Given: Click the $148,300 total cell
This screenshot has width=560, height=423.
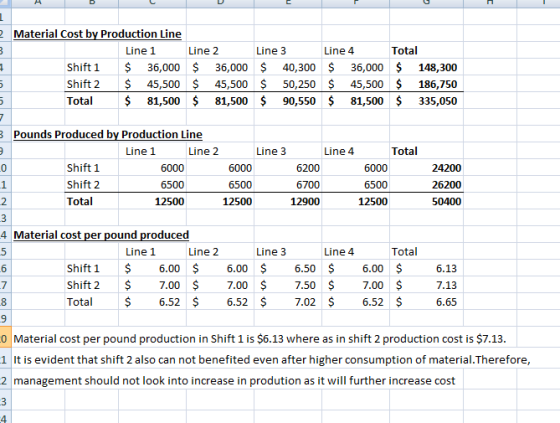Looking at the screenshot, I should [x=426, y=68].
